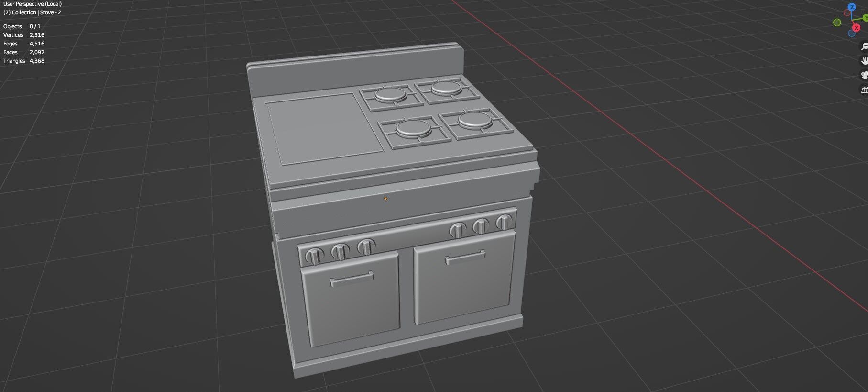
Task: Click the '(2) Collection | Stove - 2' text
Action: (32, 12)
